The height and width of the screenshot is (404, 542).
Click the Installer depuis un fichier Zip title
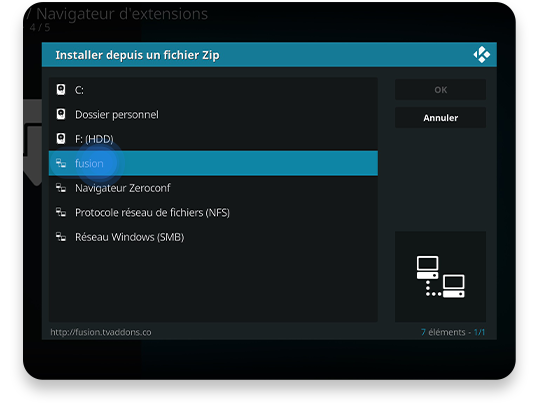(137, 55)
